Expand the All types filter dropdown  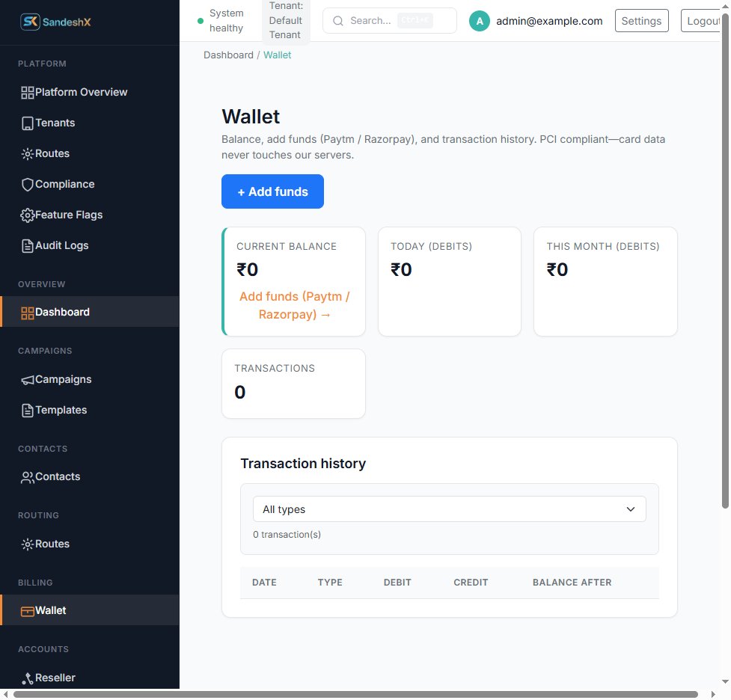pos(450,509)
